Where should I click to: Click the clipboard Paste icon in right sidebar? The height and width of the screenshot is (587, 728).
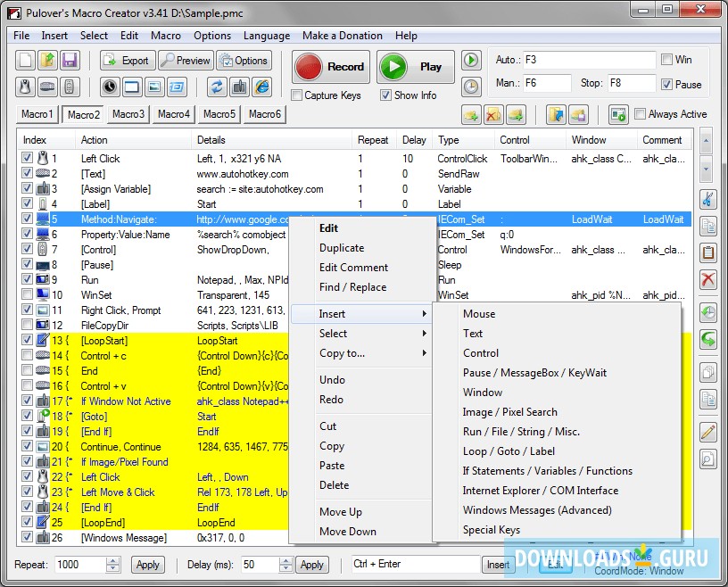[x=708, y=253]
